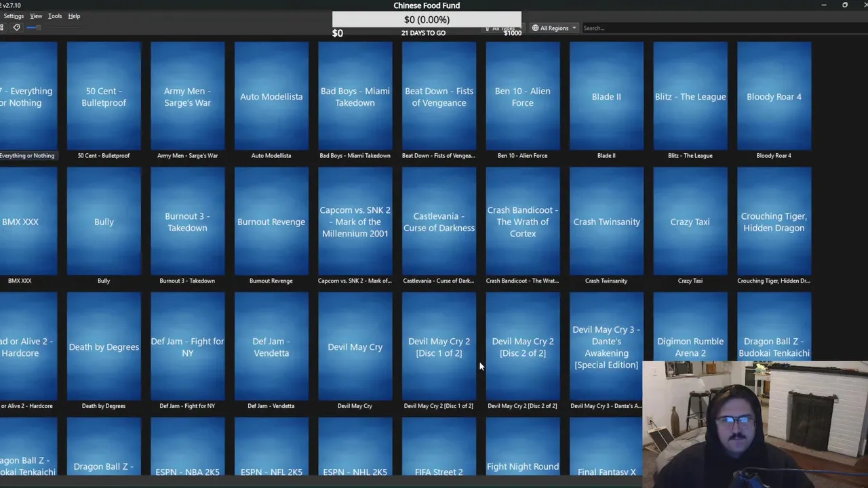Select the ESPN - NFL 2K5 cover
Viewport: 868px width, 488px height.
pos(271,447)
